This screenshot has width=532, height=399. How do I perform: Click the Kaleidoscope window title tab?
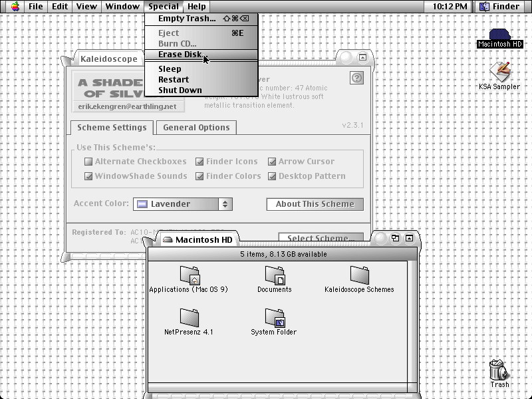pyautogui.click(x=109, y=59)
